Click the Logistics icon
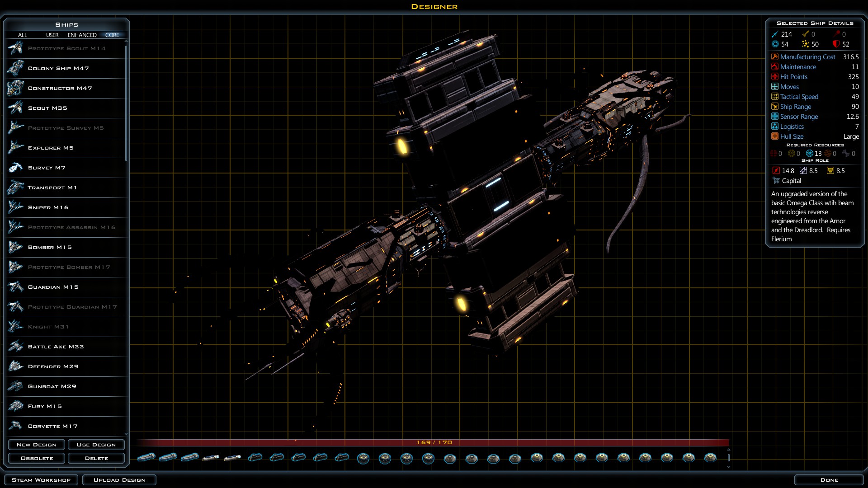868x488 pixels. coord(775,127)
